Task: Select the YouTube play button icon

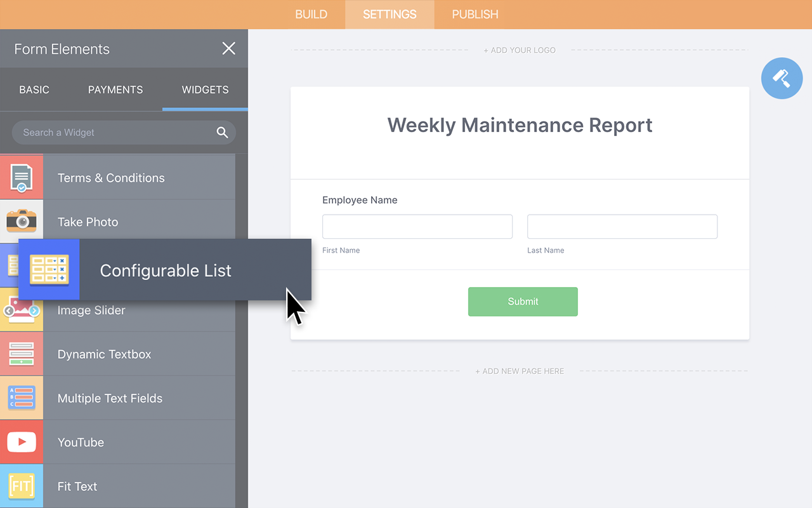Action: [22, 442]
